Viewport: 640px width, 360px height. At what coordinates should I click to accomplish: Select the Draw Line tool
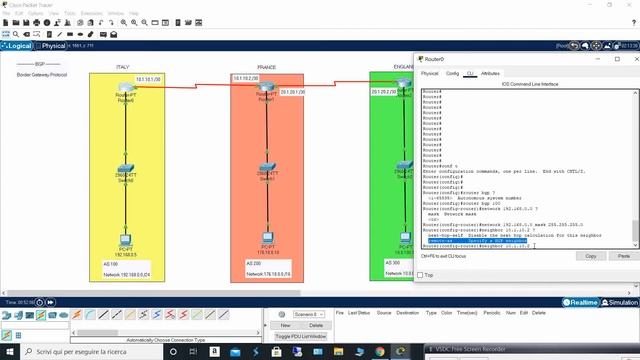[60, 34]
